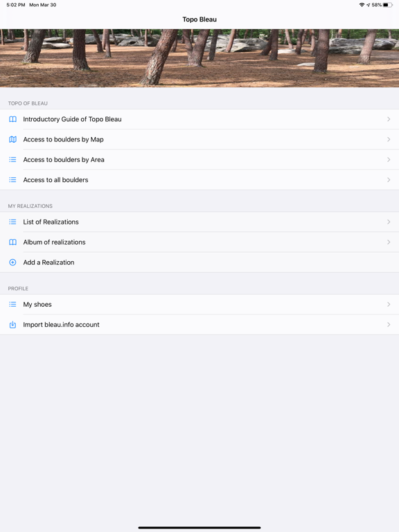Screen dimensions: 399x532
Task: Tap the forest header banner image
Action: click(x=199, y=58)
